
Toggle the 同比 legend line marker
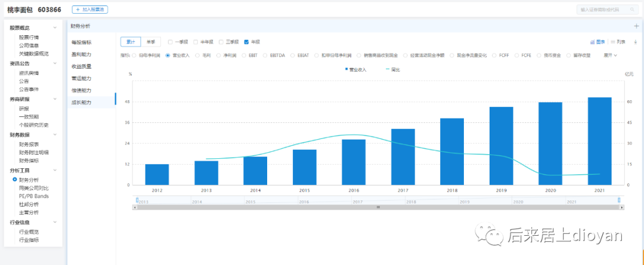388,70
